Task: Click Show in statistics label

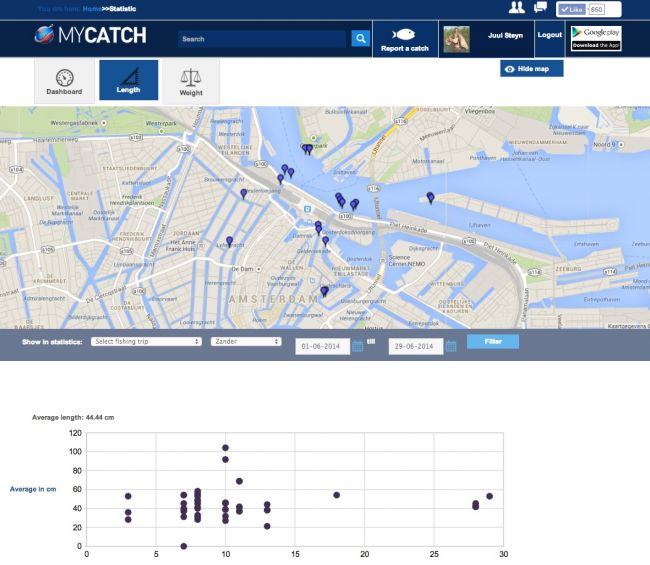Action: pos(52,342)
